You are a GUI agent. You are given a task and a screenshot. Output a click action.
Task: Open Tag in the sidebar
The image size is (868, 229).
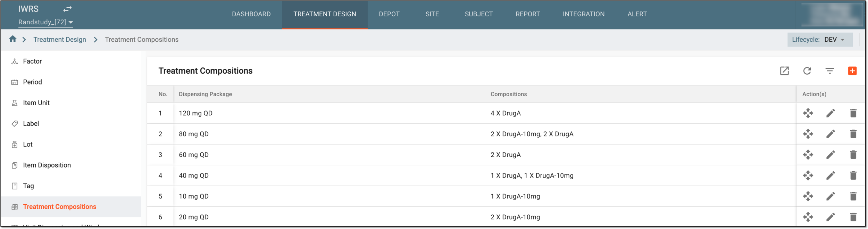pyautogui.click(x=71, y=186)
